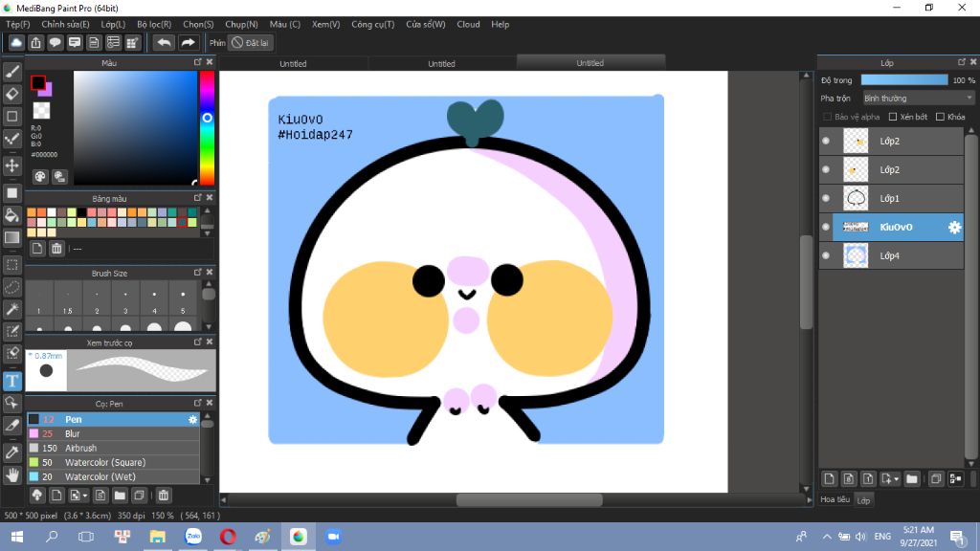Toggle visibility of Lớp1 layer
This screenshot has width=980, height=551.
(x=826, y=199)
